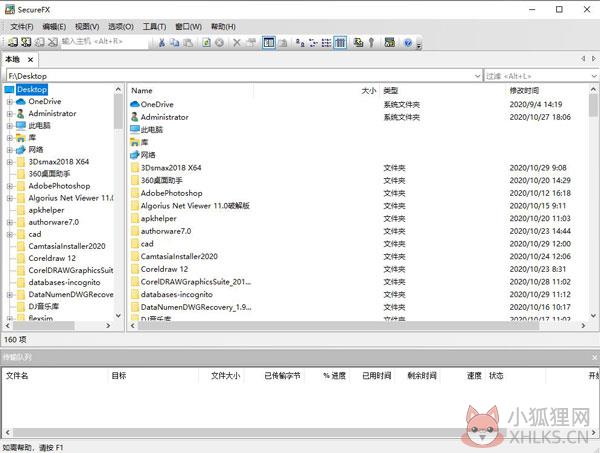Screen dimensions: 600x453
Task: Click the Stop toolbar icon
Action: (219, 42)
